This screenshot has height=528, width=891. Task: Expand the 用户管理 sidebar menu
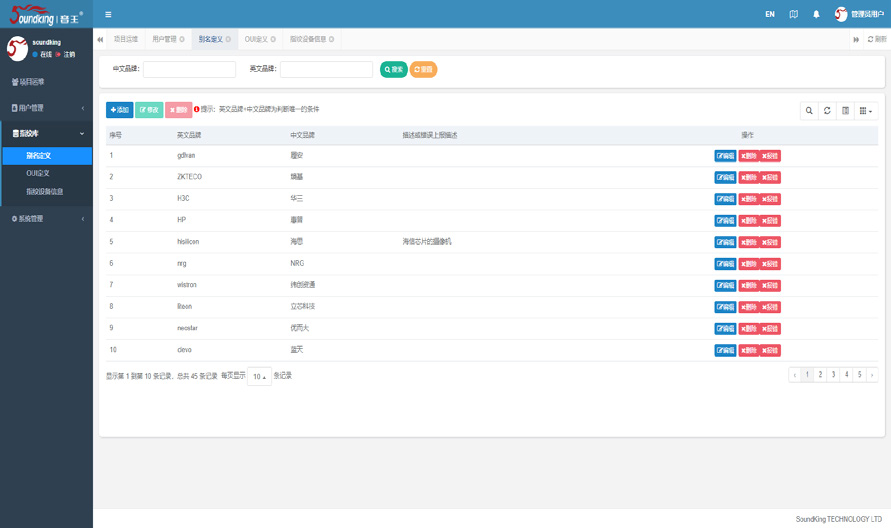pyautogui.click(x=46, y=108)
